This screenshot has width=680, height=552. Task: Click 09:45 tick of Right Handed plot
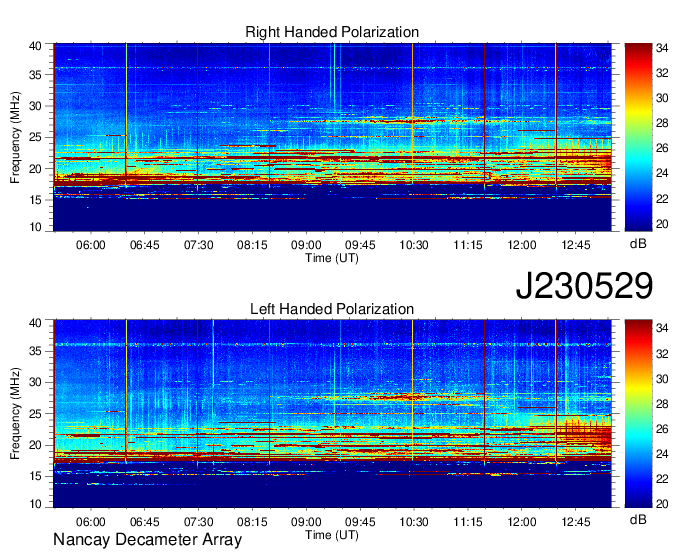click(360, 245)
